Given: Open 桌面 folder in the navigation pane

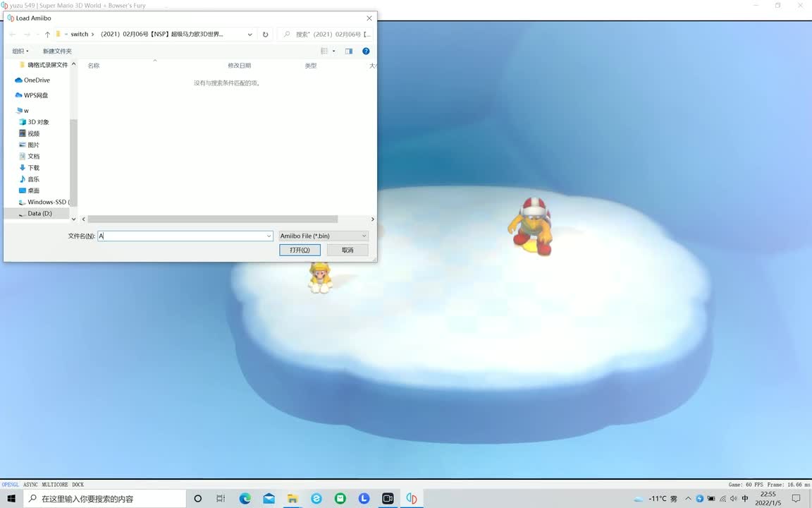Looking at the screenshot, I should click(30, 190).
